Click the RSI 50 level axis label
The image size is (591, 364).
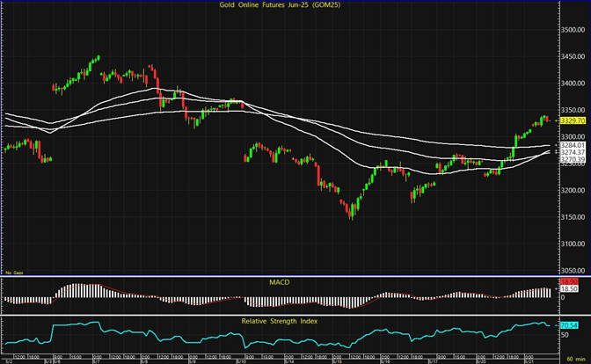coord(565,335)
